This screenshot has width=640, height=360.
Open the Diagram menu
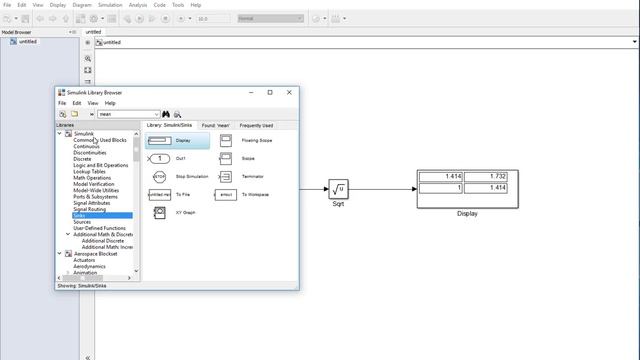click(x=82, y=5)
